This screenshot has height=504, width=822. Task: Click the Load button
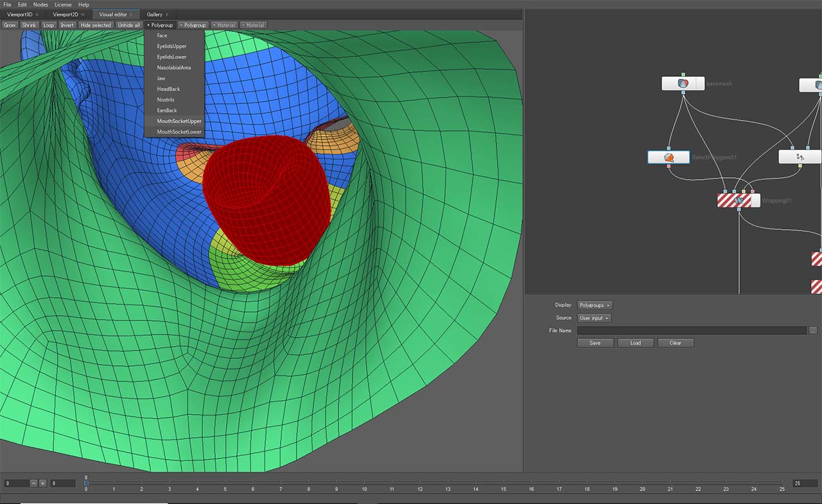click(x=635, y=343)
